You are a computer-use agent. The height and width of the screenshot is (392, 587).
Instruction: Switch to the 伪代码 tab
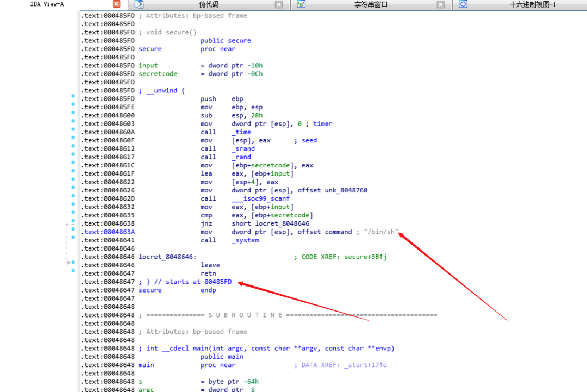pos(209,5)
